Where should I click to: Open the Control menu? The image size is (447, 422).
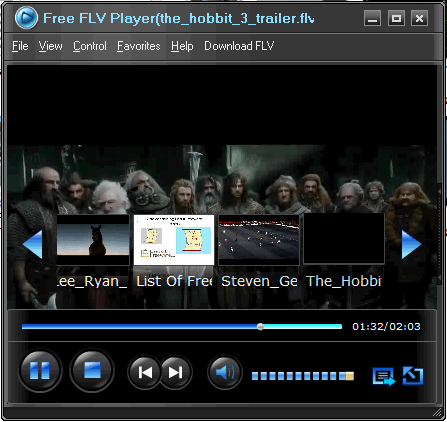[x=90, y=46]
